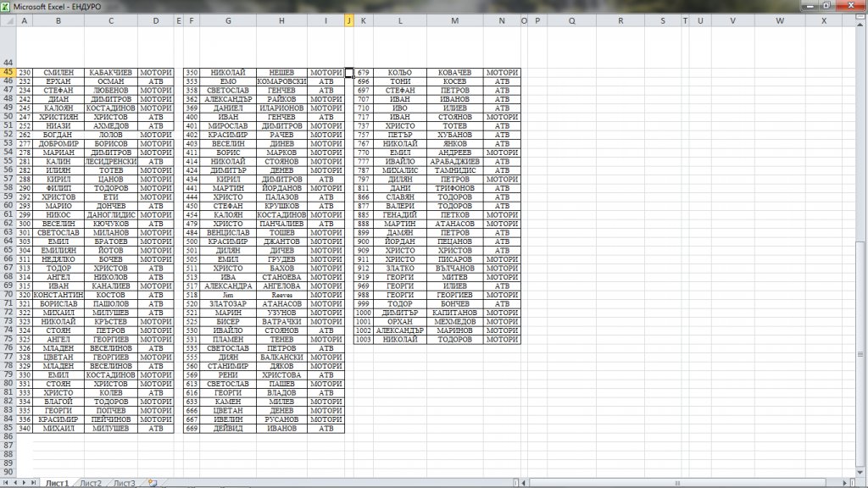Select cell containing МЕХМЕДОВ
Viewport: 868px width, 488px height.
[454, 321]
